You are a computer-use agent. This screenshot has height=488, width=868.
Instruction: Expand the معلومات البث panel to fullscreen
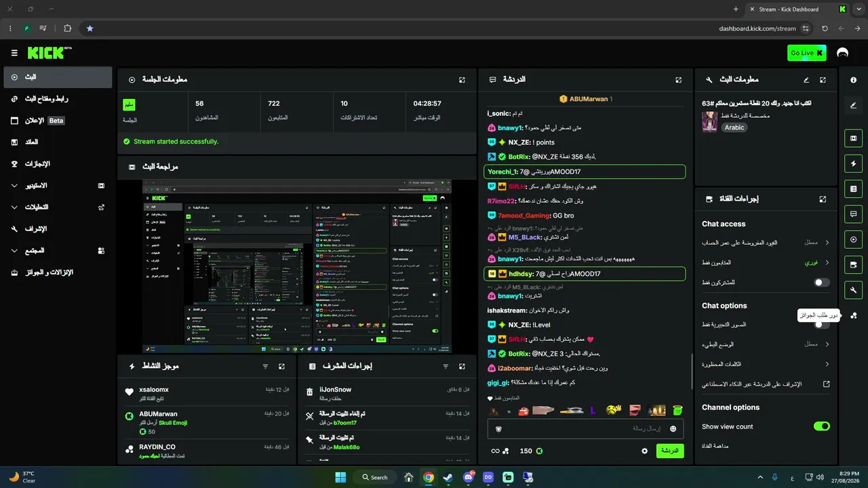(823, 80)
